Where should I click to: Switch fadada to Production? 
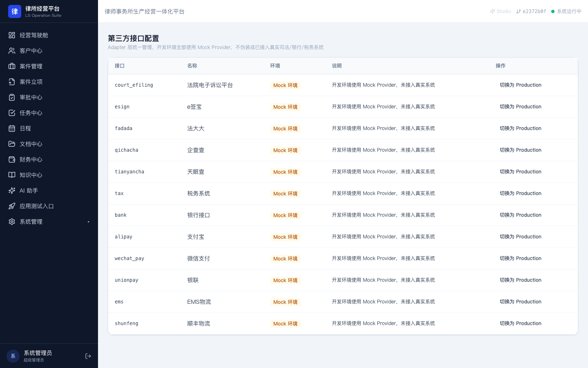[x=521, y=128]
